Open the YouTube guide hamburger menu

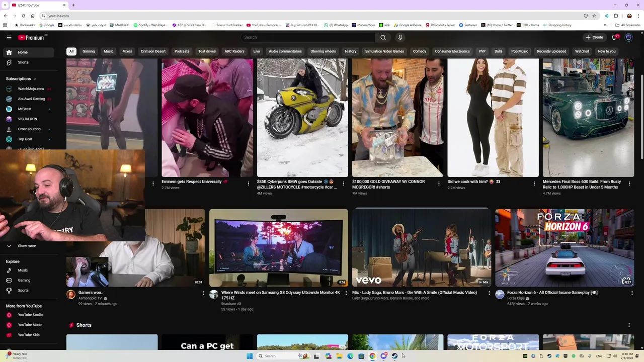9,37
